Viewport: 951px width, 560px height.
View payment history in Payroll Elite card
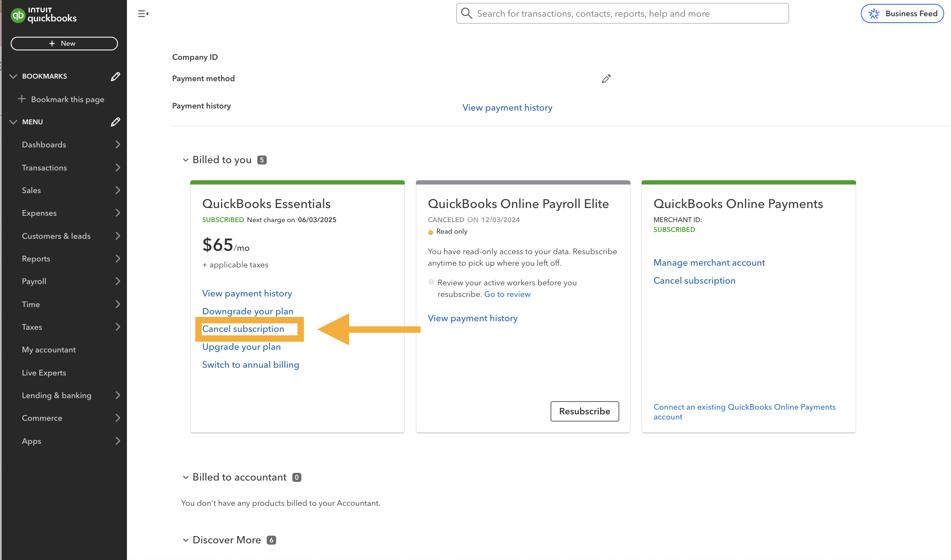click(473, 318)
